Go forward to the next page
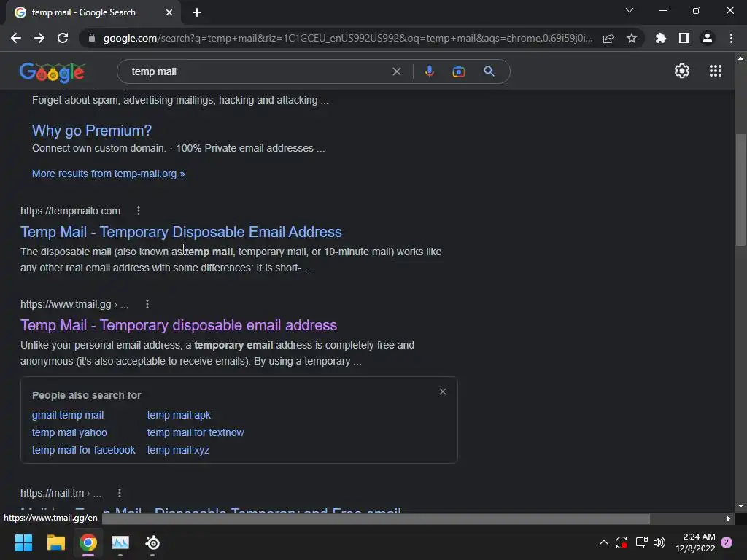Screen dimensions: 747x560 click(39, 38)
